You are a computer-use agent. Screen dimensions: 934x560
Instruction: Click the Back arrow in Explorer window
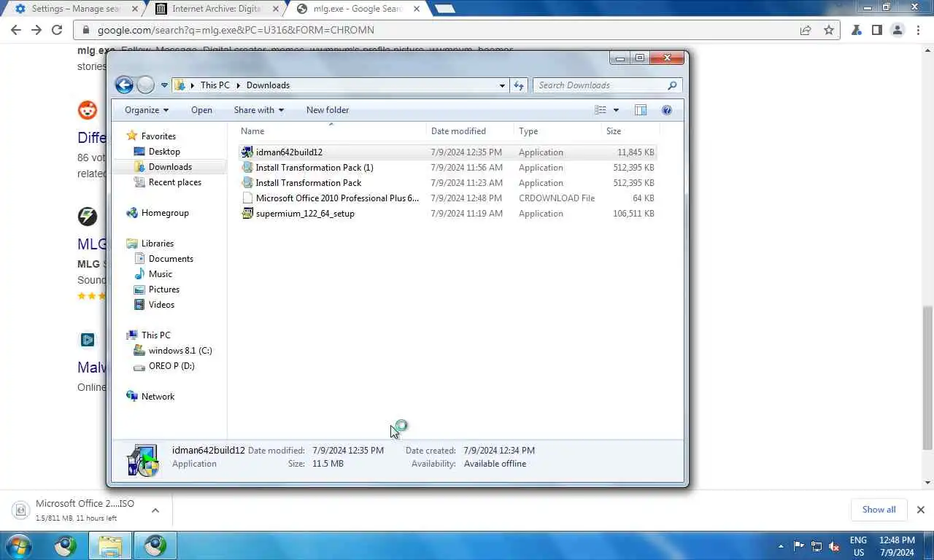pyautogui.click(x=124, y=85)
